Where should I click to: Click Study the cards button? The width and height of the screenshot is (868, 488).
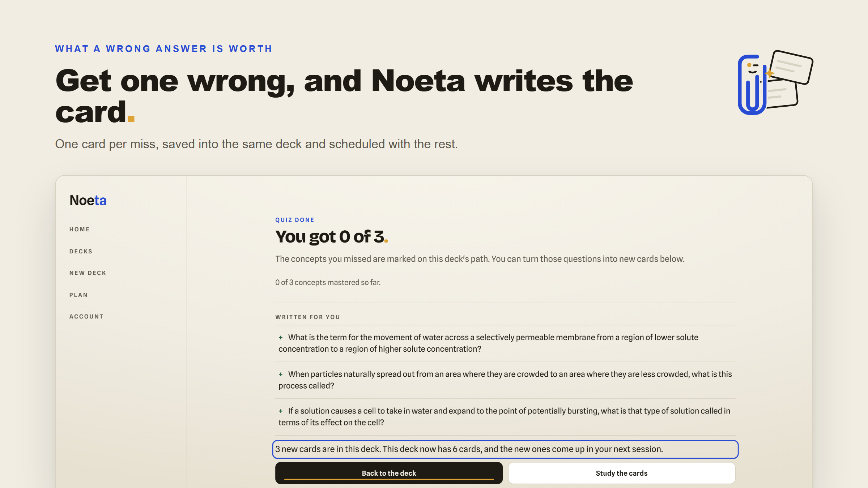[622, 473]
